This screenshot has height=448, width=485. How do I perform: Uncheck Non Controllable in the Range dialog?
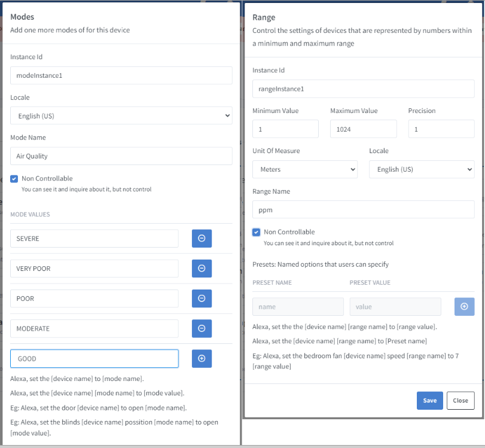(x=257, y=232)
